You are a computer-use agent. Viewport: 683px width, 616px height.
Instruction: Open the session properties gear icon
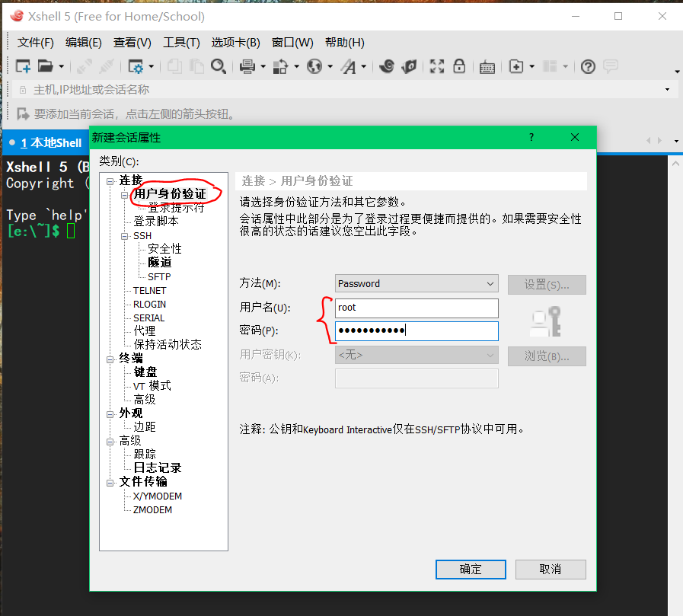point(136,66)
